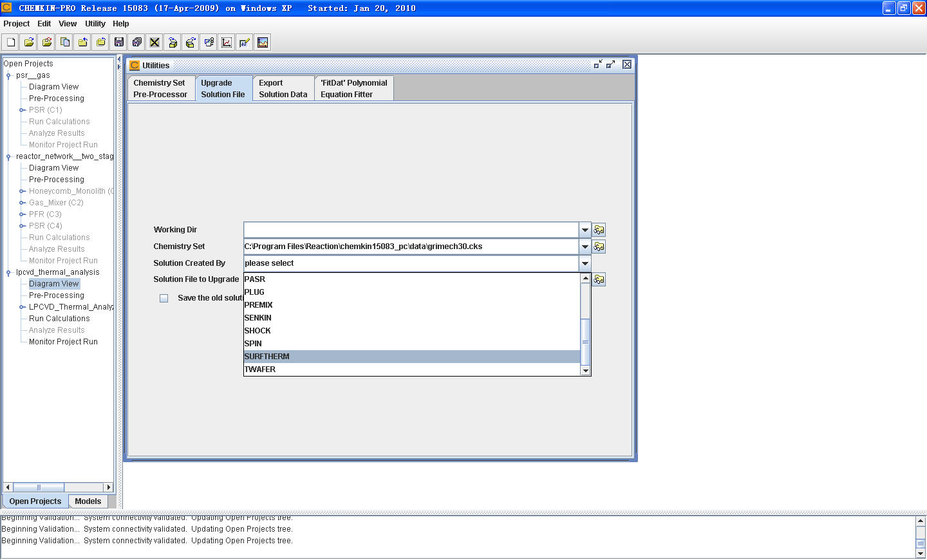Expand the Gas_Mixer (C2) tree node
Image resolution: width=927 pixels, height=560 pixels.
22,203
